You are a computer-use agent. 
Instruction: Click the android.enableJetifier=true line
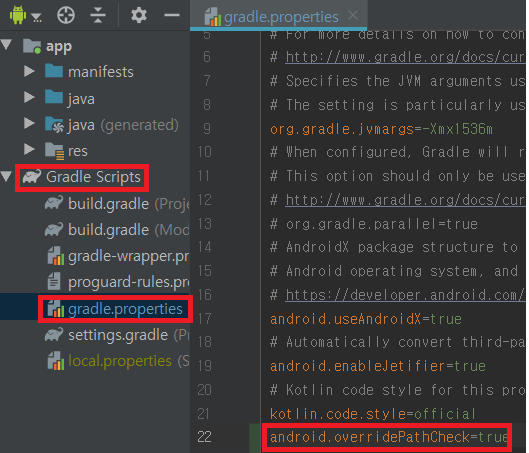378,366
